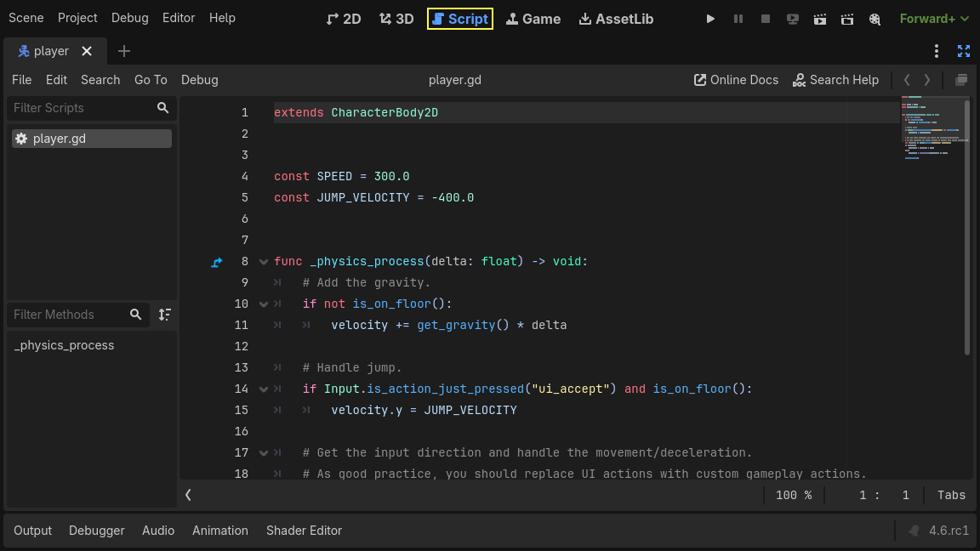This screenshot has height=551, width=980.
Task: Open remote debug options
Action: pyautogui.click(x=792, y=18)
